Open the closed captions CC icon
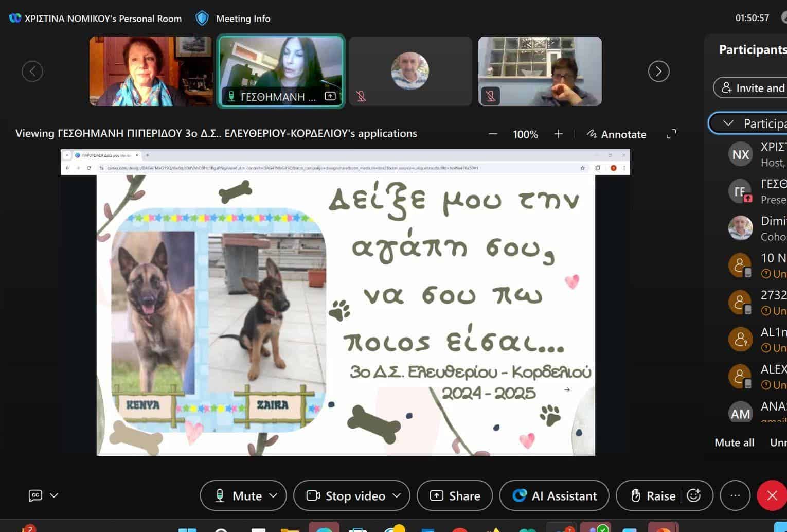 click(35, 495)
